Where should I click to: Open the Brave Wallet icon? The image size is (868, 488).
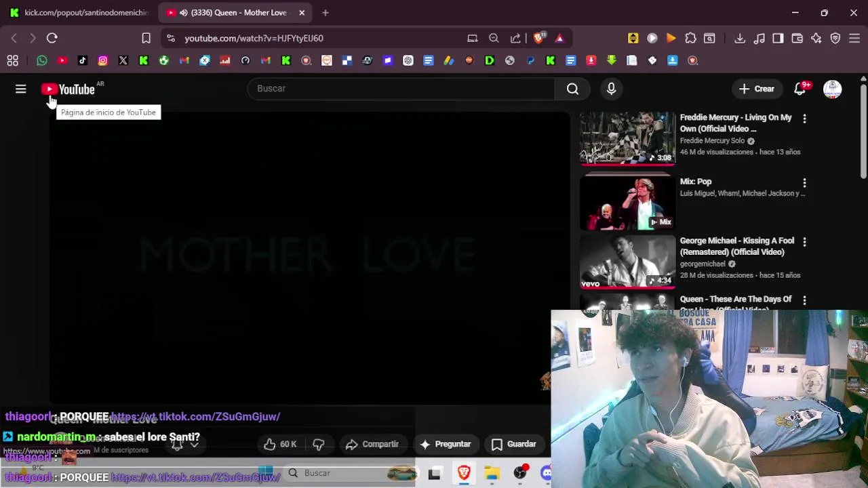(x=797, y=39)
